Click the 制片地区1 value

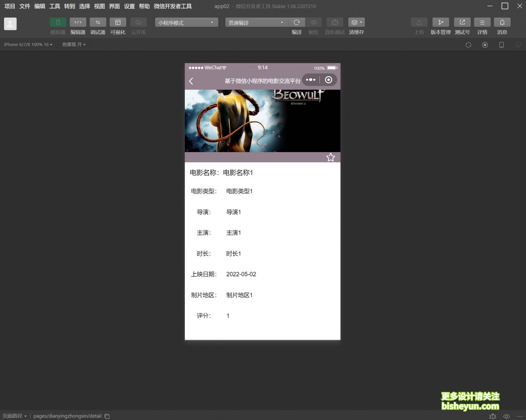point(239,295)
